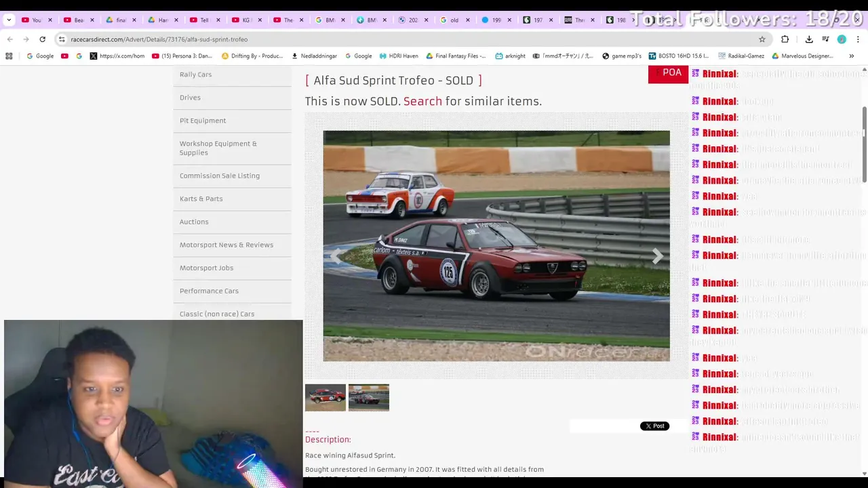
Task: Switch to the 'Bea' tab
Action: tap(73, 20)
